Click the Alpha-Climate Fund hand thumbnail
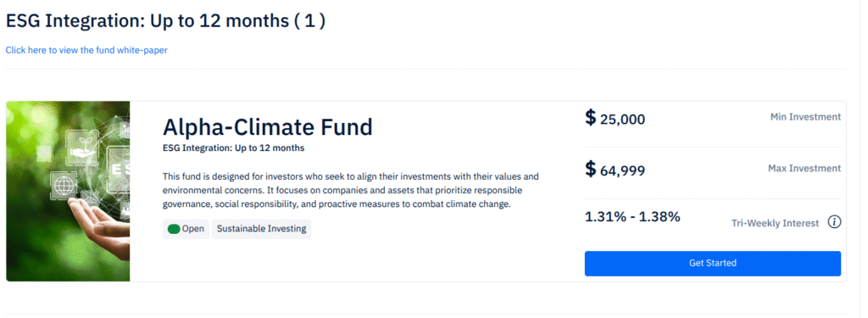Viewport: 868px width, 318px height. pos(68,191)
